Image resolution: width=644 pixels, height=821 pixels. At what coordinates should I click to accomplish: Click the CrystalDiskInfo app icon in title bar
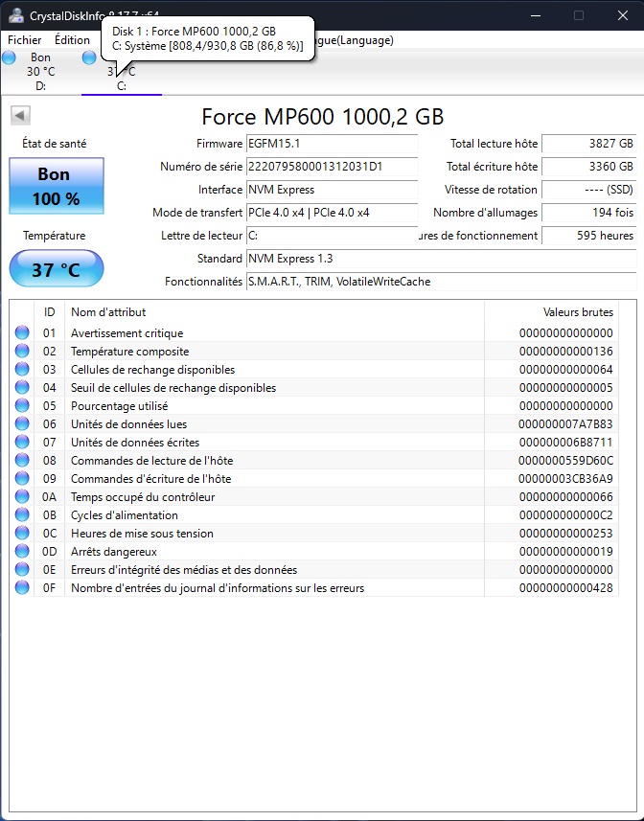[x=15, y=15]
